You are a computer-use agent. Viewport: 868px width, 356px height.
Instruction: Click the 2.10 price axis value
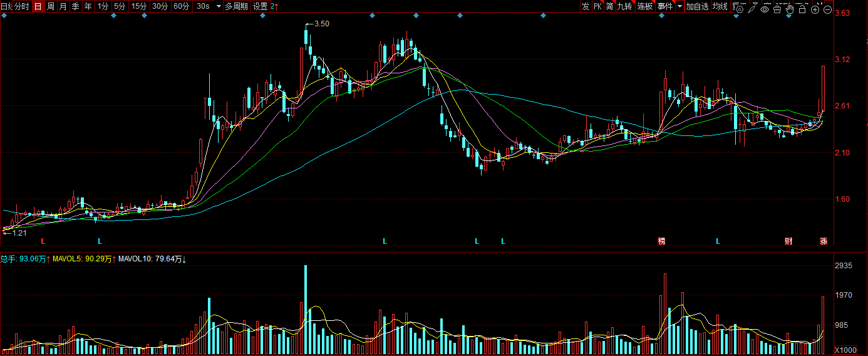pyautogui.click(x=842, y=152)
